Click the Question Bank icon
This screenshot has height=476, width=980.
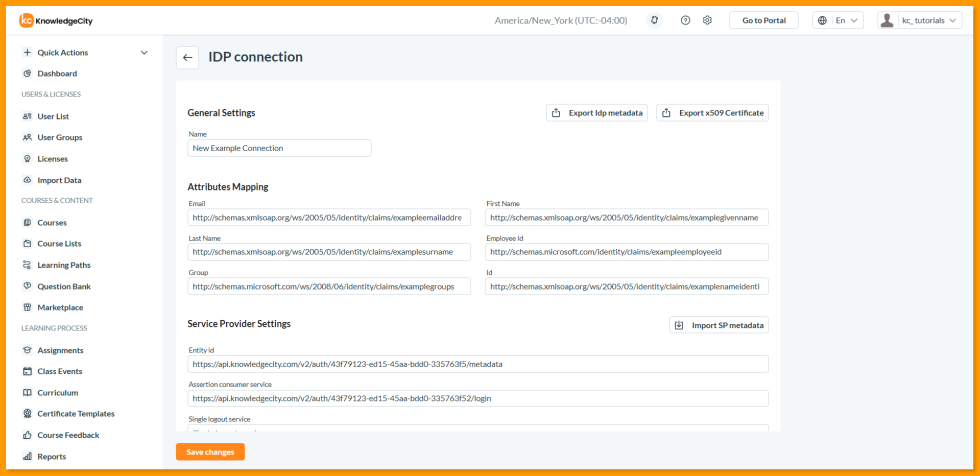[x=28, y=286]
